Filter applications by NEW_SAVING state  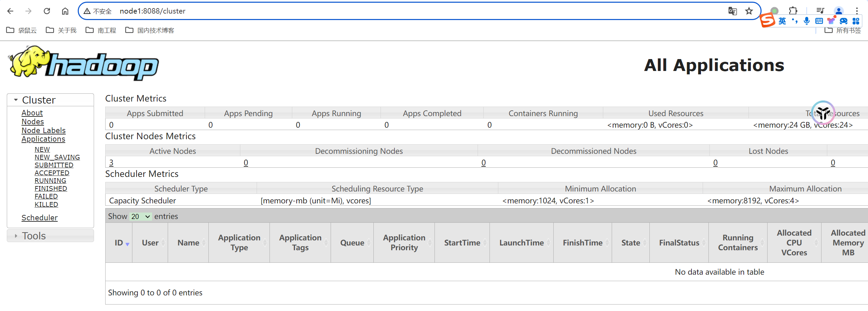[57, 157]
